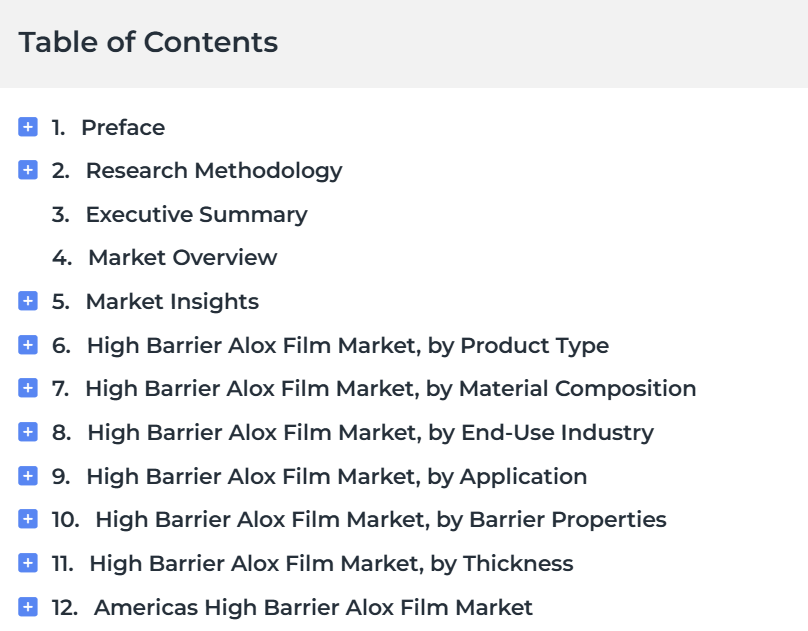Expand the Preface section plus icon

pyautogui.click(x=28, y=127)
